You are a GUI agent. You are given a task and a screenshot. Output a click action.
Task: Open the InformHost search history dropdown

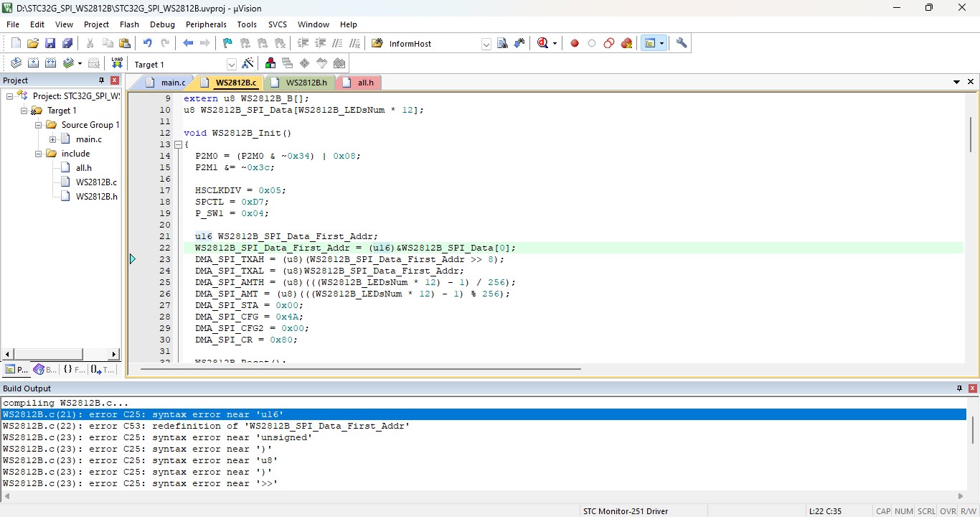(x=486, y=44)
